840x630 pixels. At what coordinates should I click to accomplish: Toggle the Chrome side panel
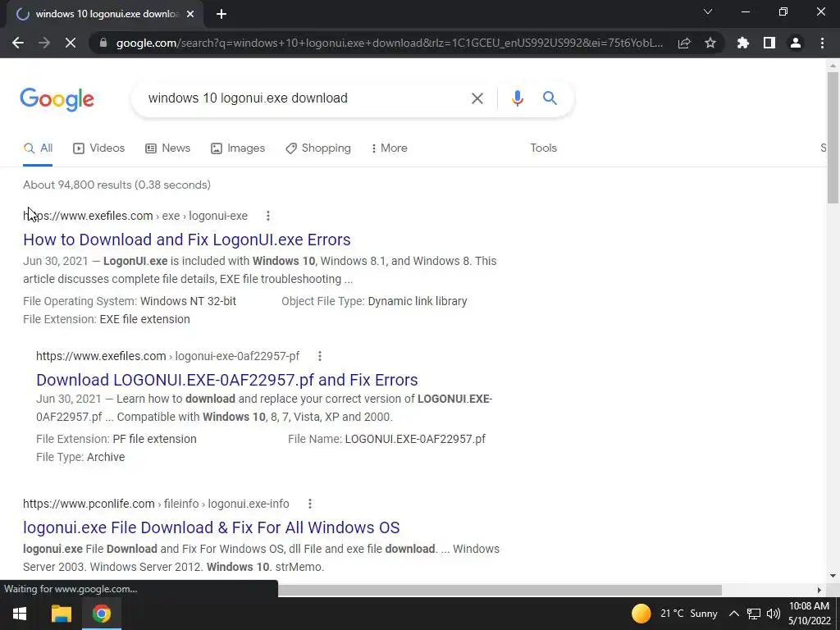point(769,43)
